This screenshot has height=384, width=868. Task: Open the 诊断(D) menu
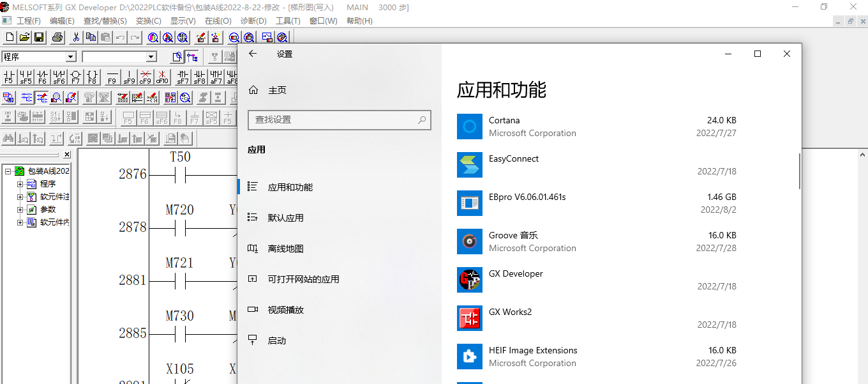(253, 20)
